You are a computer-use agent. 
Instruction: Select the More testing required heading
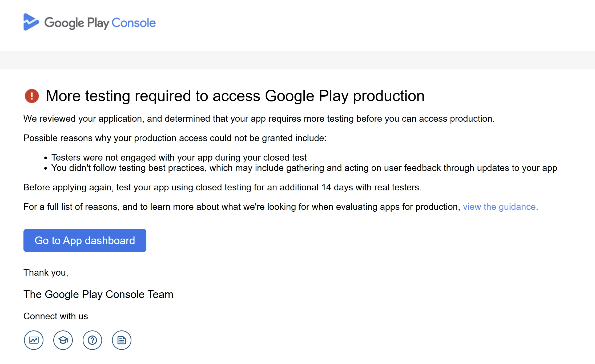(235, 96)
